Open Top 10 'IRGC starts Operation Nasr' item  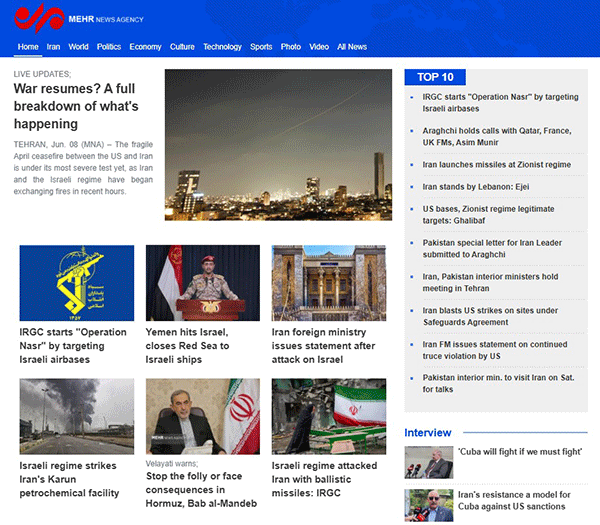501,103
